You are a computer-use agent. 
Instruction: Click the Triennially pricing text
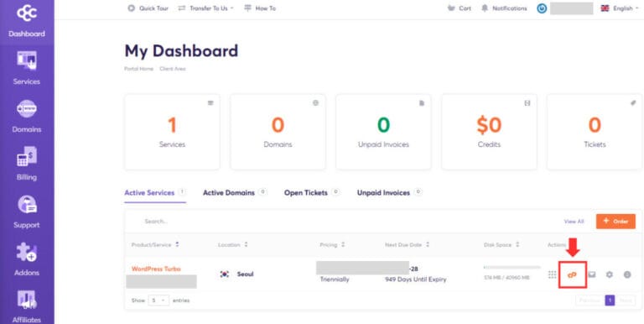click(x=335, y=280)
